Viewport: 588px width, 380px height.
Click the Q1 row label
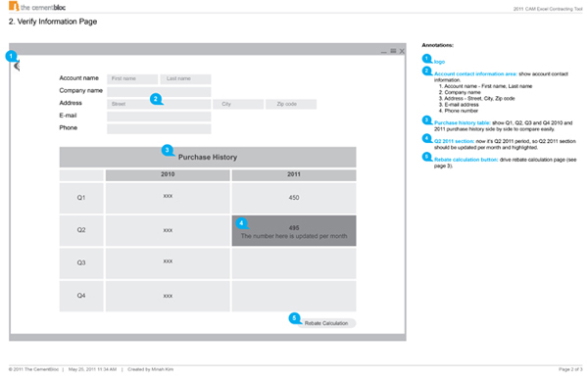click(81, 198)
